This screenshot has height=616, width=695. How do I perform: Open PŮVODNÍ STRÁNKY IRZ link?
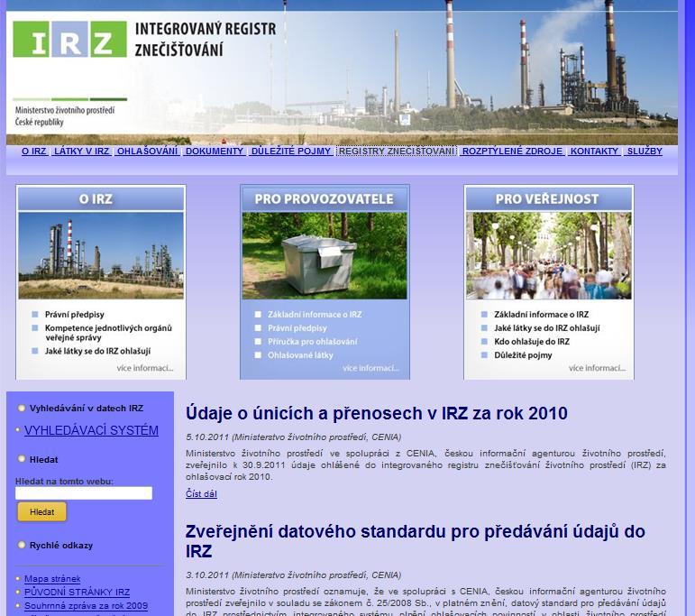pos(78,592)
